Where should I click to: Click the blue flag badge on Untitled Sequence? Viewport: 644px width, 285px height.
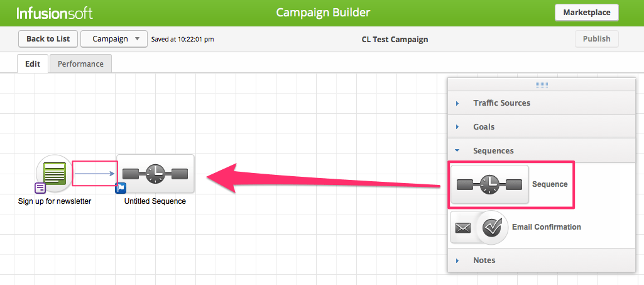click(x=121, y=188)
